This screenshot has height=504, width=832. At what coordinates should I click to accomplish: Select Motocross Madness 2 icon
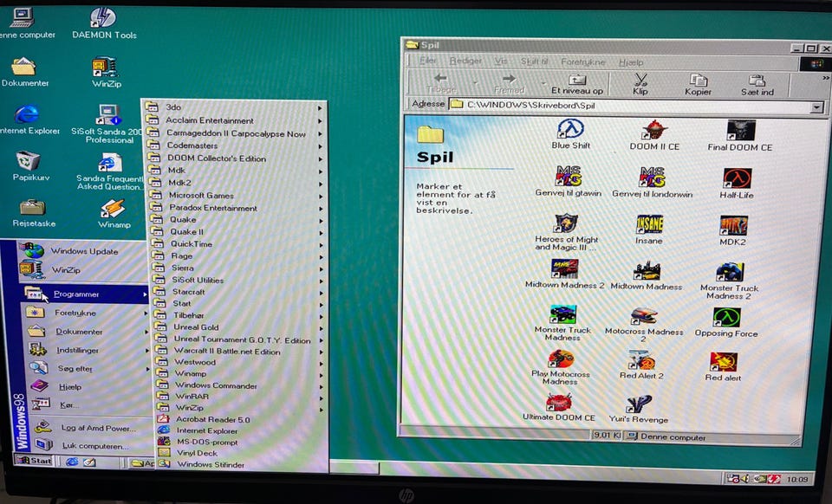[644, 325]
